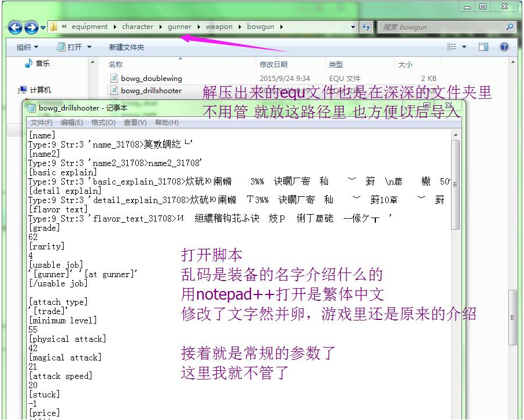Screen dimensions: 524x420
Task: Click the search magnifier icon
Action: tap(510, 27)
